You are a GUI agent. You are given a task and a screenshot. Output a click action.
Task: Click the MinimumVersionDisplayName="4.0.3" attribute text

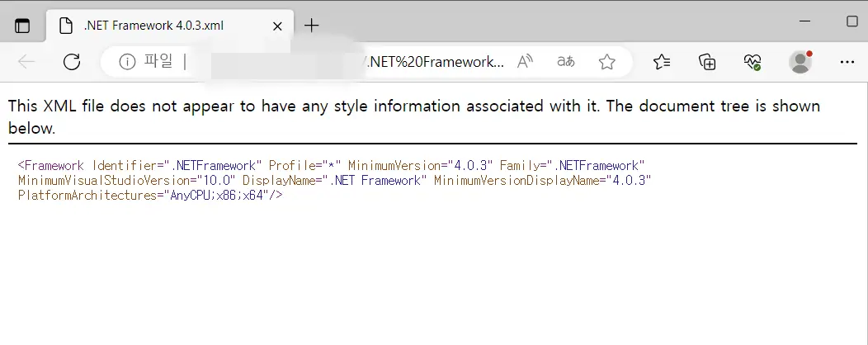[x=543, y=181]
